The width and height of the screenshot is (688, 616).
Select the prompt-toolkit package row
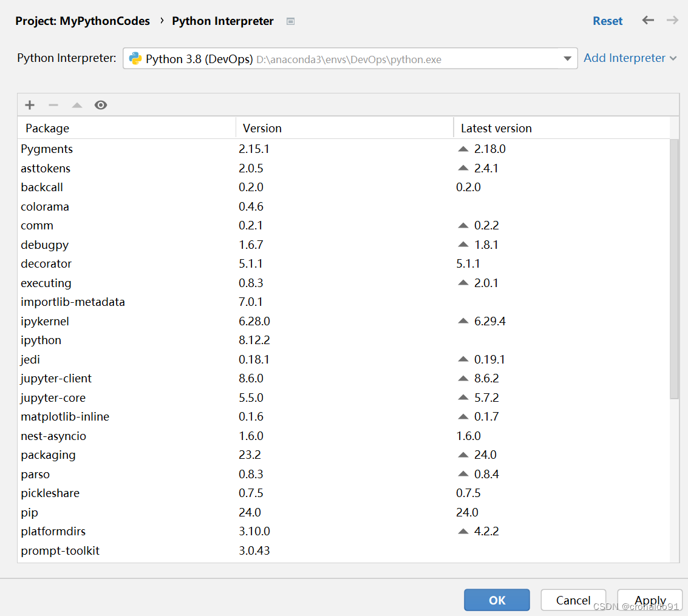(x=344, y=550)
